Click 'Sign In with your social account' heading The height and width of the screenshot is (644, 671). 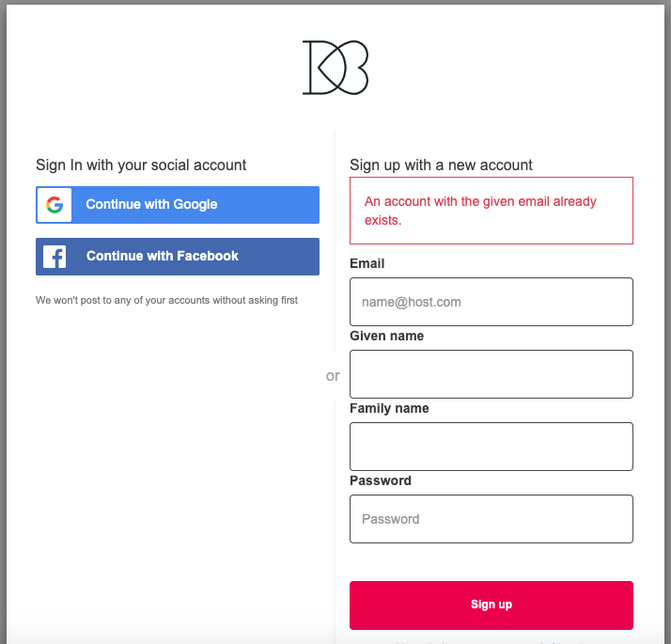[141, 165]
